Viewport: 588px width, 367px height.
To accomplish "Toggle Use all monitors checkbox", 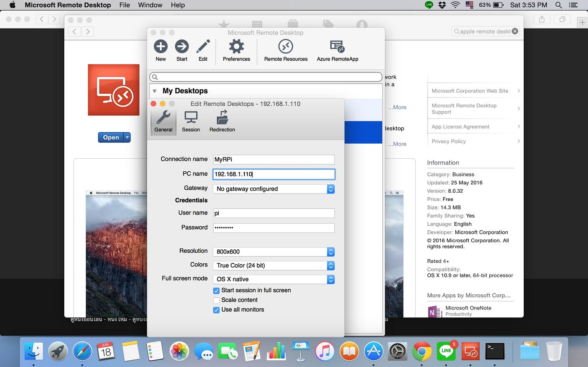I will pos(216,310).
